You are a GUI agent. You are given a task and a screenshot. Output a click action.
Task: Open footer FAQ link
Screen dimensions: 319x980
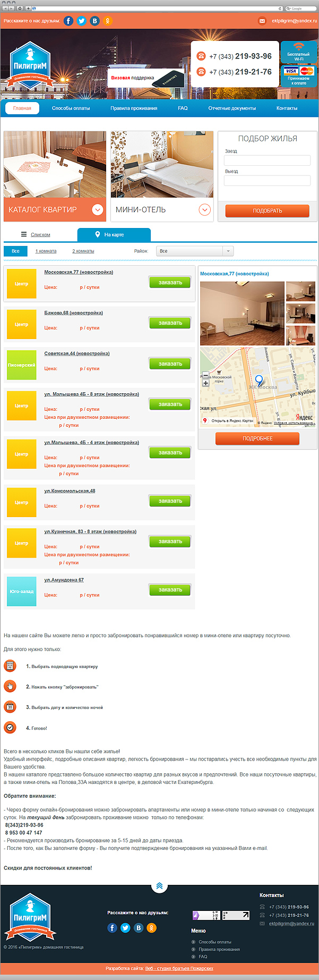pyautogui.click(x=203, y=957)
